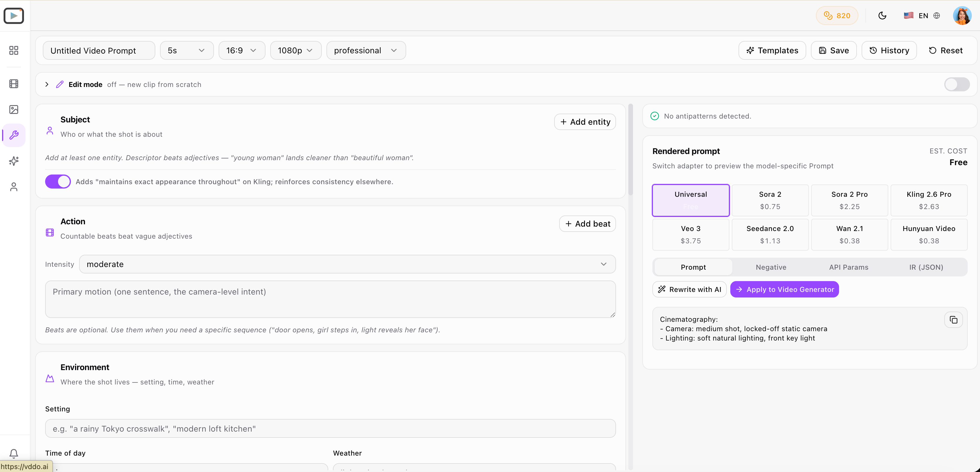Click the US flag language icon
Viewport: 980px width, 472px height.
(x=908, y=16)
